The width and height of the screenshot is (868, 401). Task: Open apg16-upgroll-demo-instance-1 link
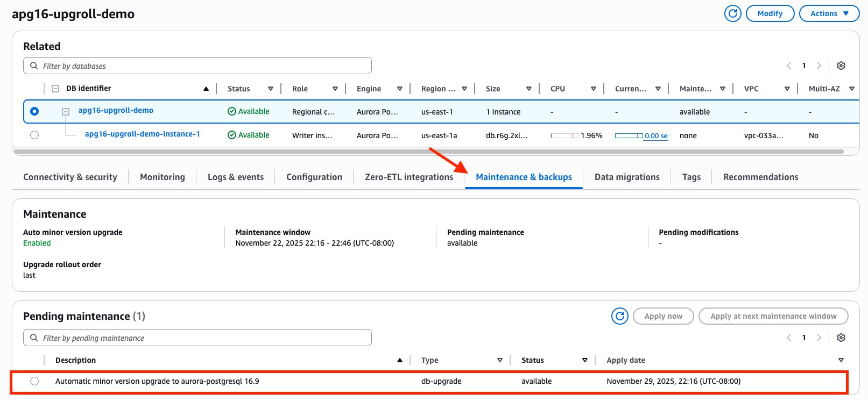tap(142, 134)
